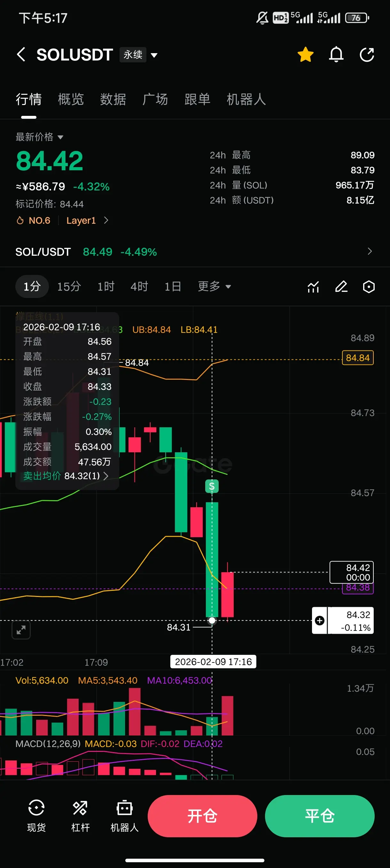Tap the 84.42 current price box
Image resolution: width=390 pixels, height=868 pixels.
point(351,572)
